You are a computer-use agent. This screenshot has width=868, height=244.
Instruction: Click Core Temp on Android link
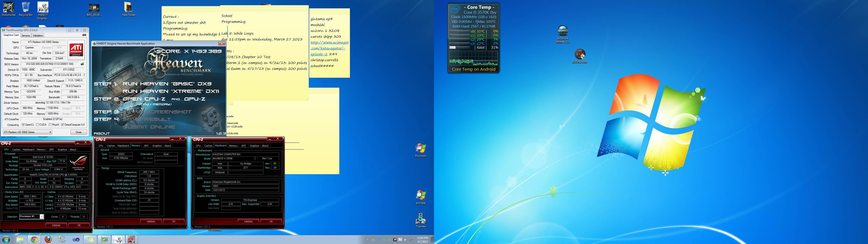pos(473,69)
